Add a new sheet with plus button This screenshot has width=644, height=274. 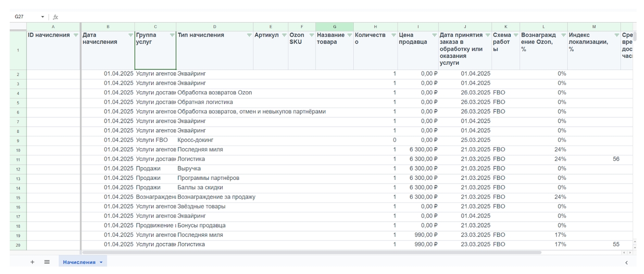(32, 262)
